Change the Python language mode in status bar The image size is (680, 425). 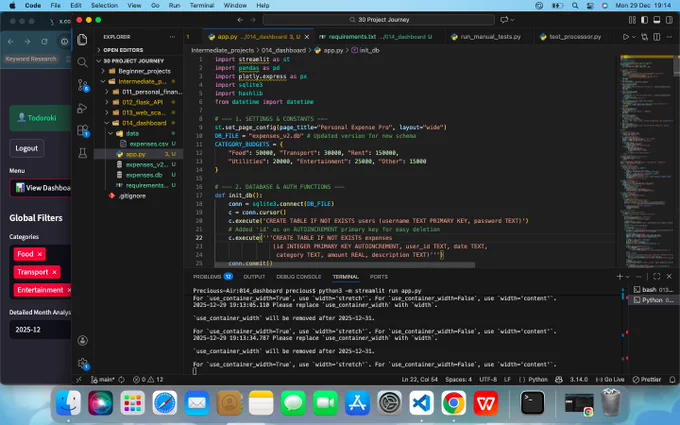538,379
